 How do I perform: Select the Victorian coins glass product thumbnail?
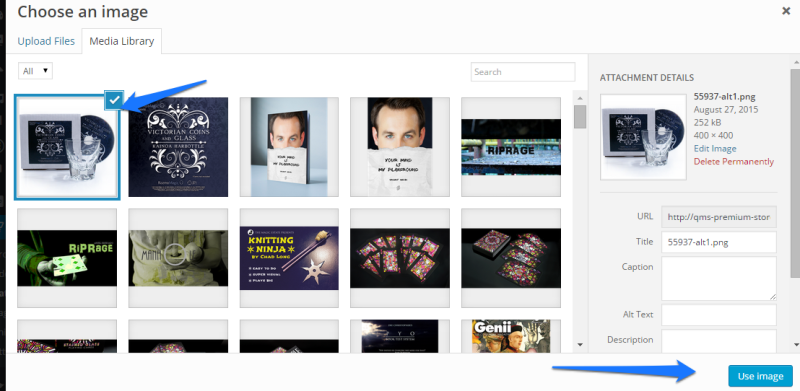click(67, 147)
